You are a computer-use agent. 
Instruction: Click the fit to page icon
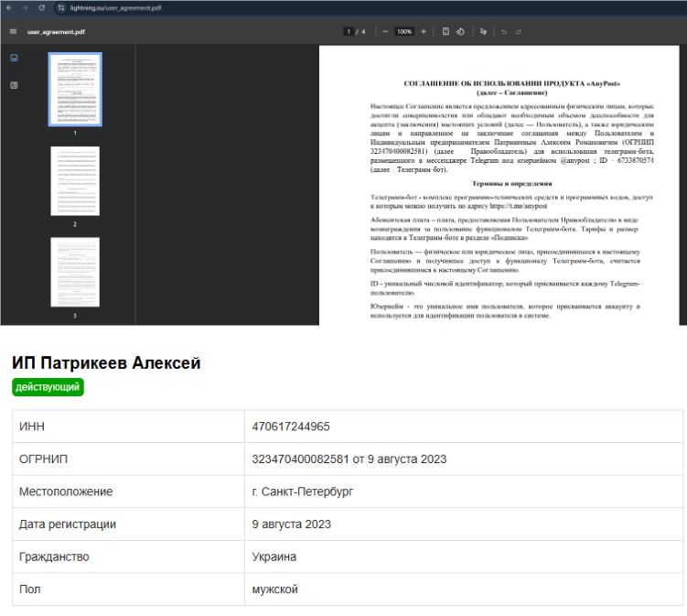[445, 31]
